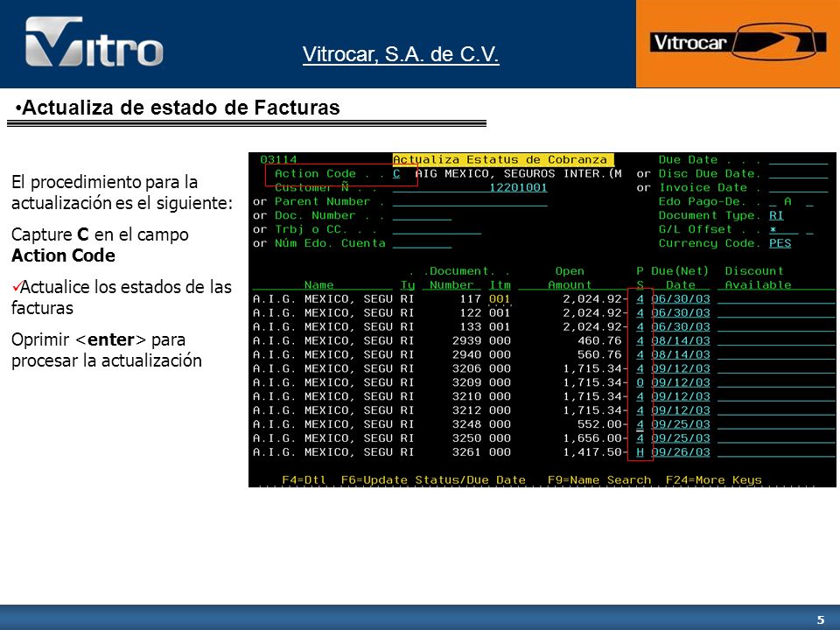Click open amount 1,417.50-
This screenshot has height=630, width=840.
[596, 452]
